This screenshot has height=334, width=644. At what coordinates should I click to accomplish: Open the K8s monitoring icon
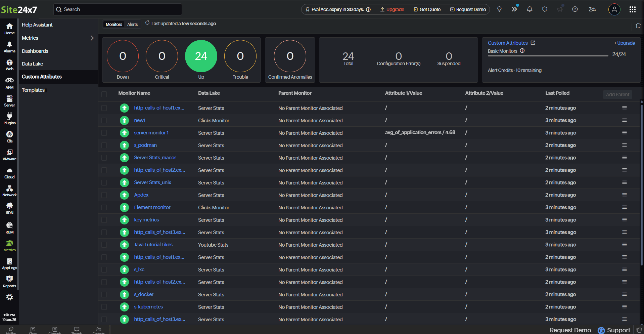click(9, 136)
